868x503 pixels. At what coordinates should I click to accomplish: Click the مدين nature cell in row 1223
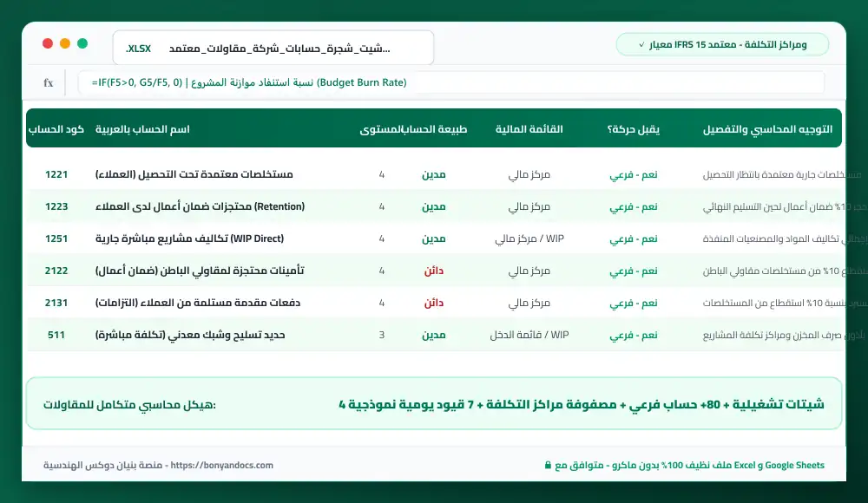pos(433,206)
